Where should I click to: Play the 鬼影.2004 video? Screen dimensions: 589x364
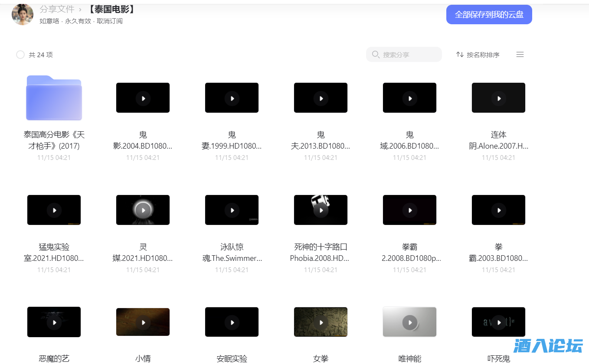[x=143, y=97]
